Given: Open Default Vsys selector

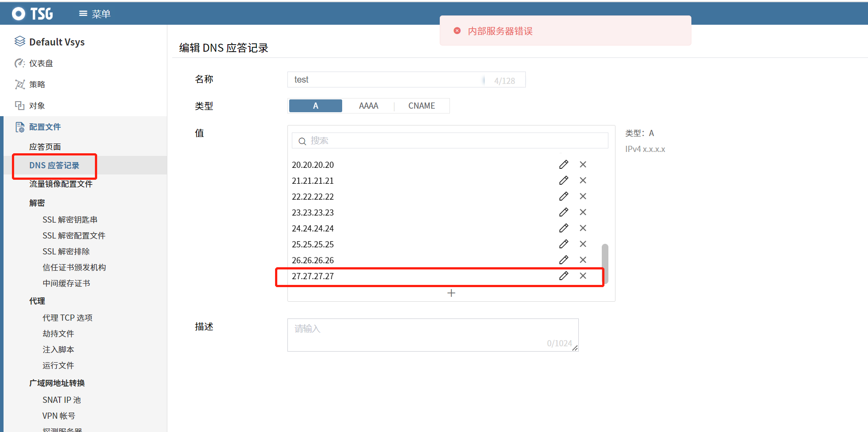Looking at the screenshot, I should [57, 42].
